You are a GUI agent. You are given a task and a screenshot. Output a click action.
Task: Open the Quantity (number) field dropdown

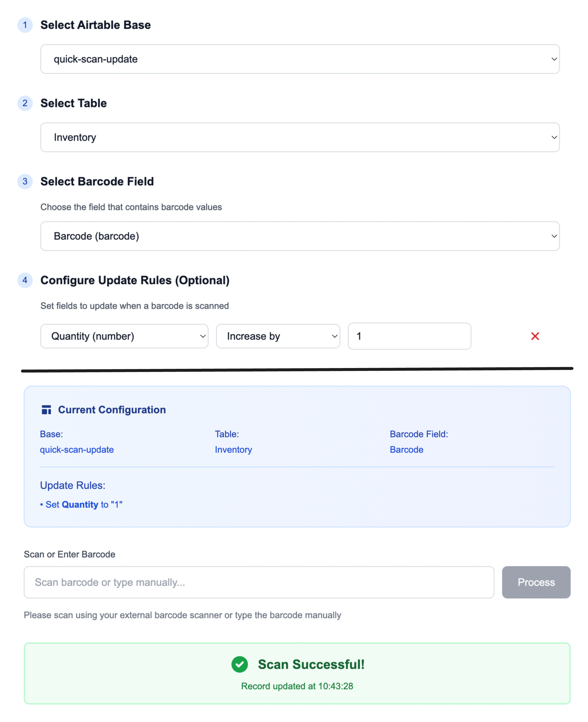pos(124,336)
